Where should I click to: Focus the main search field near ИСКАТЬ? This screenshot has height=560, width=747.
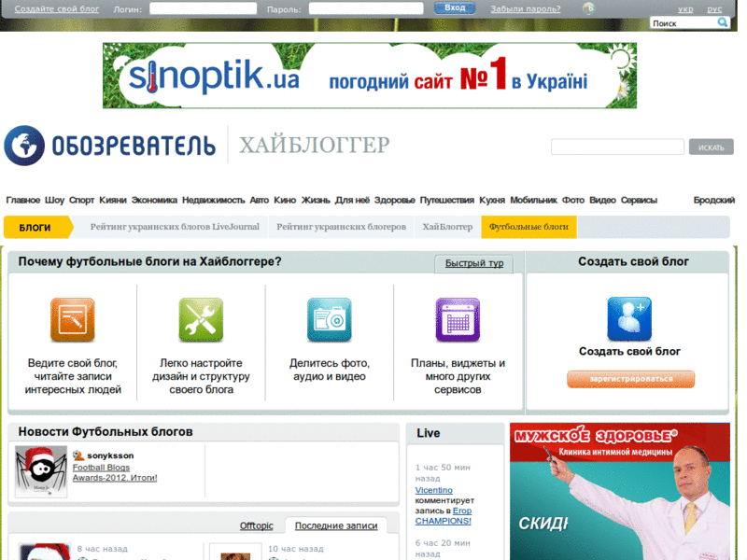[x=617, y=147]
